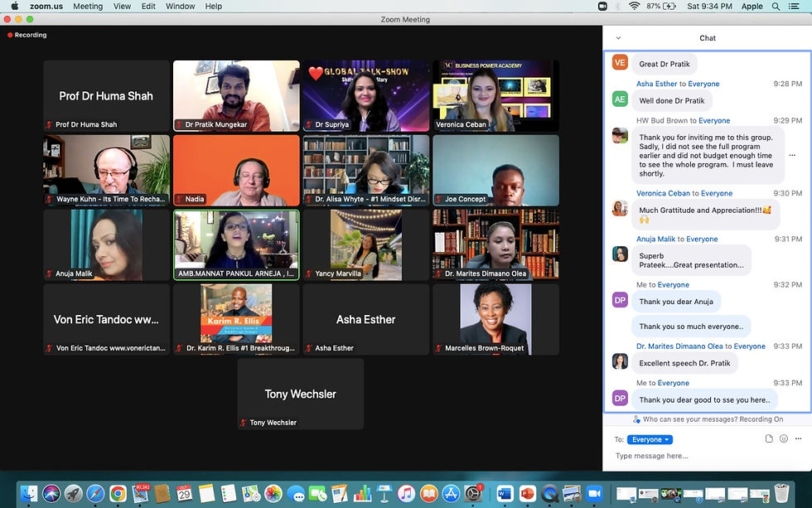This screenshot has height=508, width=812.
Task: Select Nadia's orange video tile
Action: 236,171
